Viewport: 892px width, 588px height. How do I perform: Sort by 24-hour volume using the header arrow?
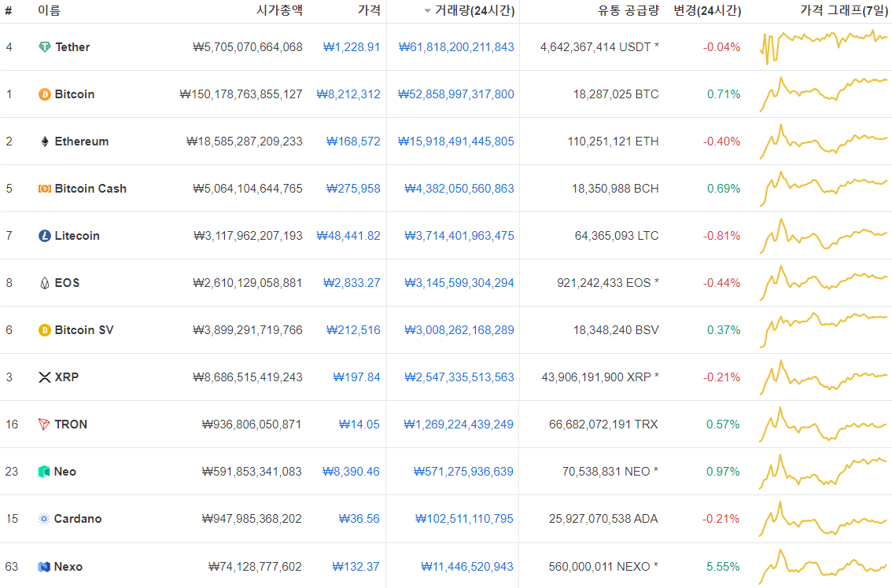click(427, 11)
